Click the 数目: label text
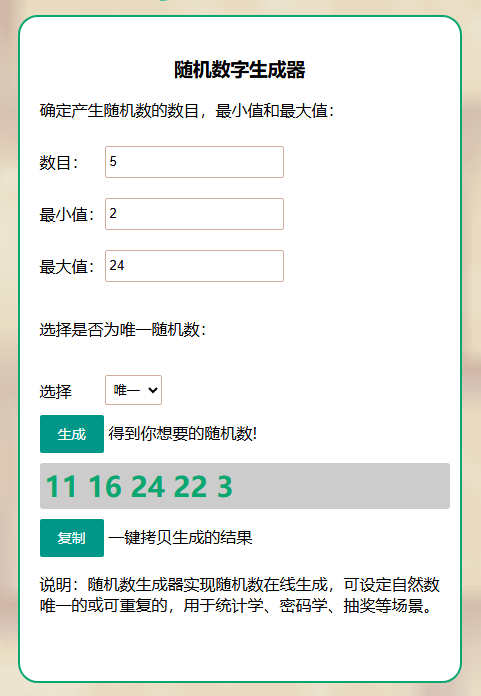The height and width of the screenshot is (696, 481). tap(59, 162)
